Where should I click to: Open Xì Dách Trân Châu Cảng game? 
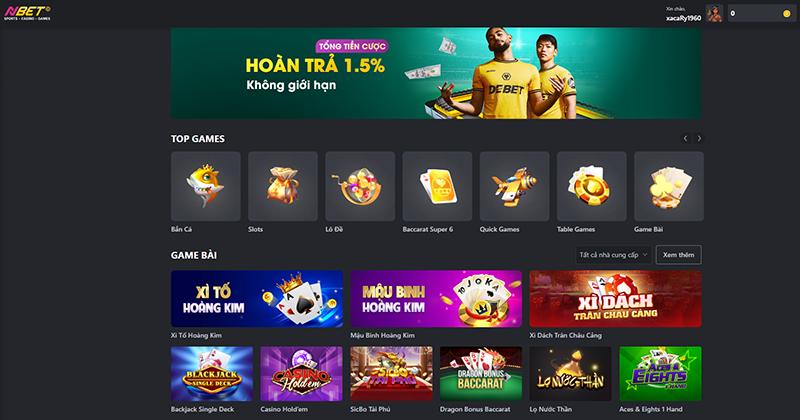[x=615, y=299]
